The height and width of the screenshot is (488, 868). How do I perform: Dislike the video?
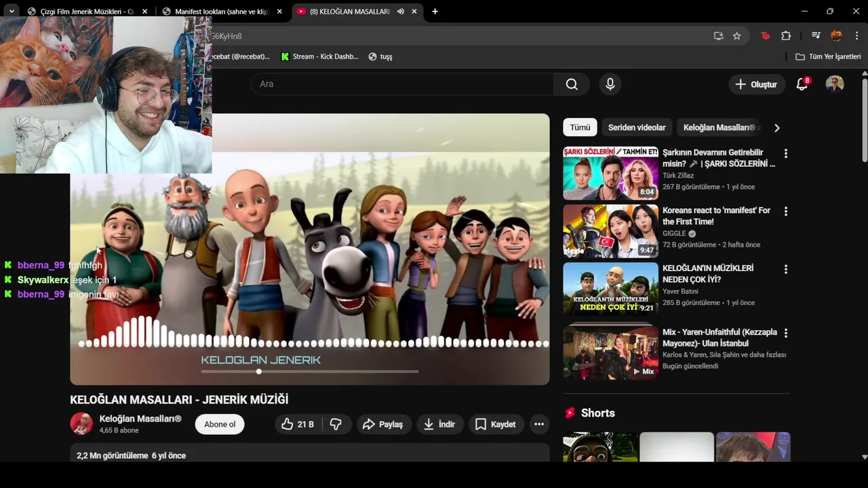coord(336,424)
